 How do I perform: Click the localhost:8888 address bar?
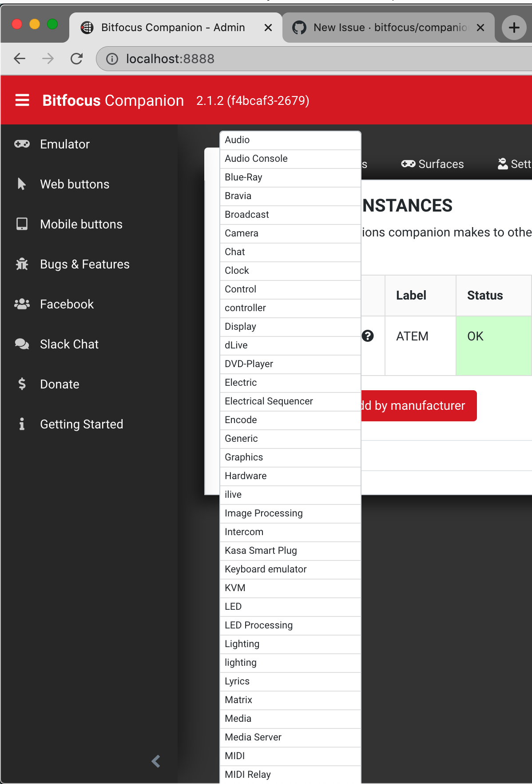314,59
